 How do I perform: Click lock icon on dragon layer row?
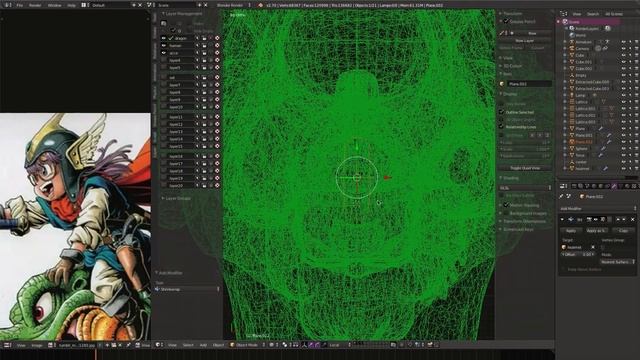click(204, 38)
